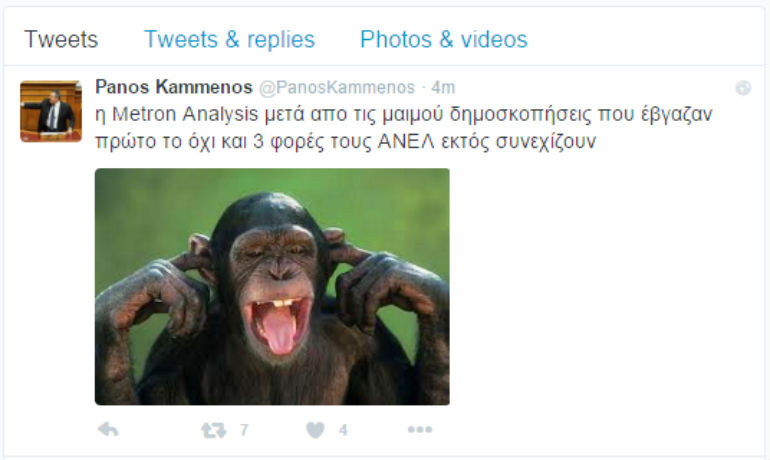Screen dimensions: 770x460
Task: Like the tweet with the heart icon
Action: point(315,431)
